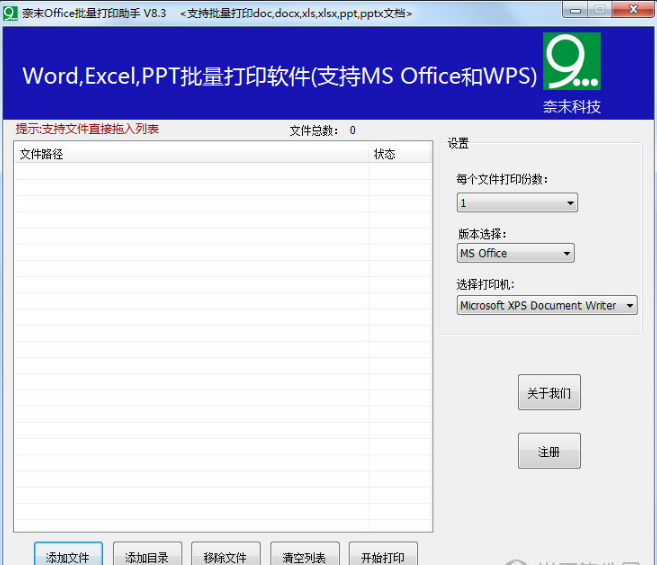The width and height of the screenshot is (657, 565).
Task: Open the print copies per file dropdown
Action: coord(517,203)
